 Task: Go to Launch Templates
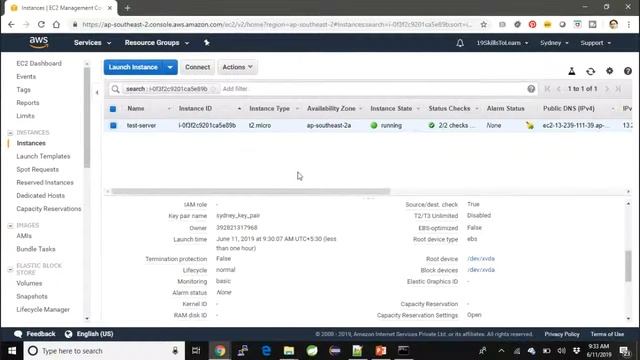pos(43,156)
